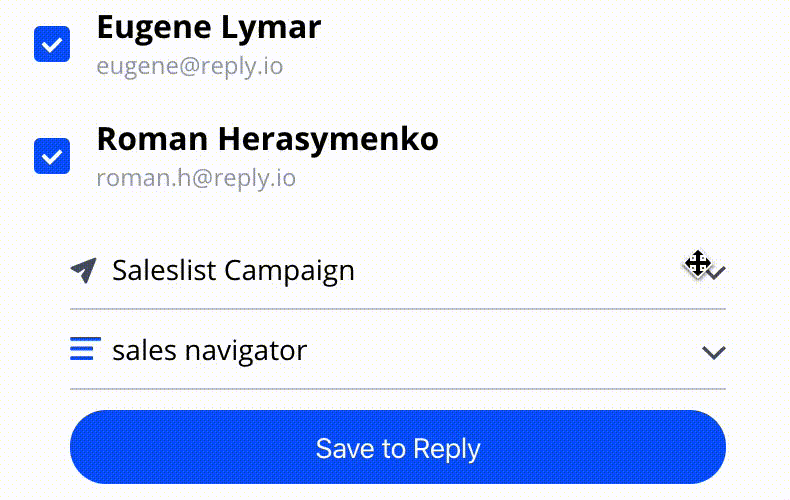Viewport: 790px width, 500px height.
Task: Select the sales navigator label text
Action: tap(210, 351)
